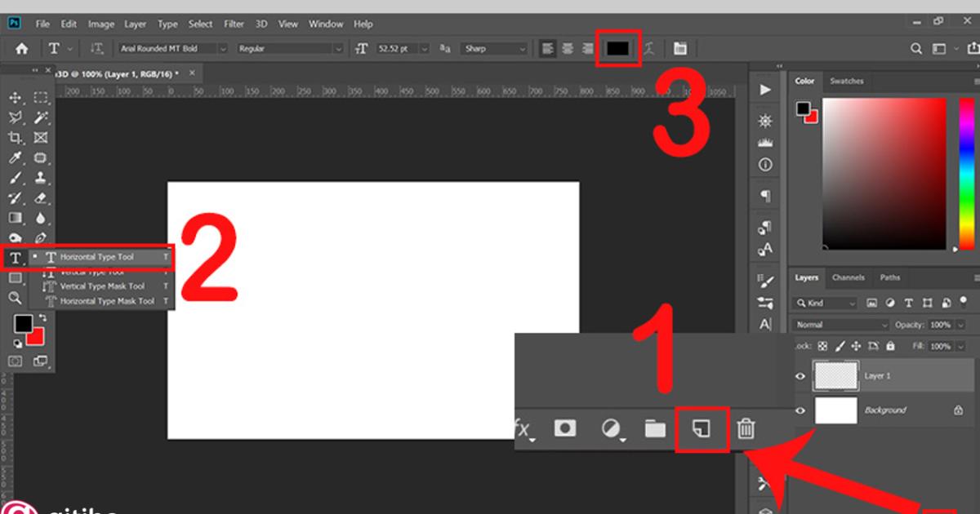Viewport: 980px width, 514px height.
Task: Choose Vertical Type Mask Tool from flyout
Action: [102, 286]
